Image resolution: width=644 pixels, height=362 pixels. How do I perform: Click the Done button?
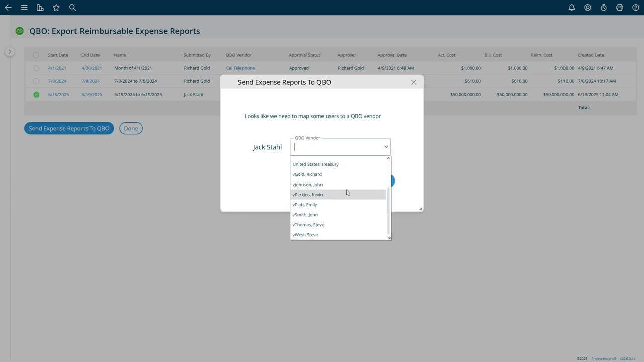coord(131,128)
